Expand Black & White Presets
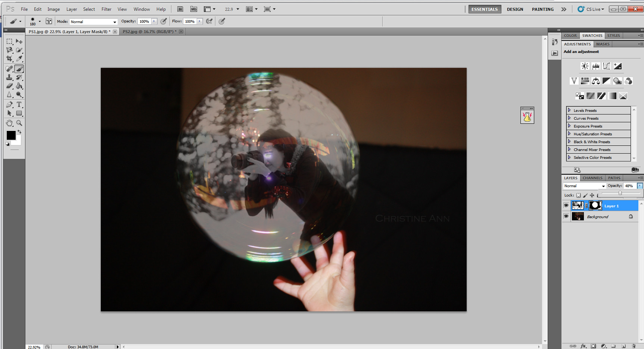Screen dimensions: 644x349 [x=569, y=142]
